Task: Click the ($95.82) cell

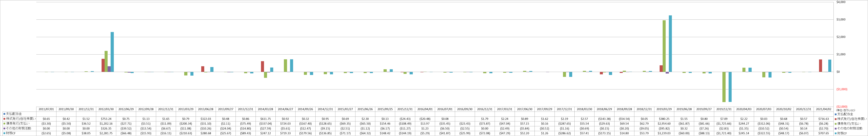Action: pos(664,128)
